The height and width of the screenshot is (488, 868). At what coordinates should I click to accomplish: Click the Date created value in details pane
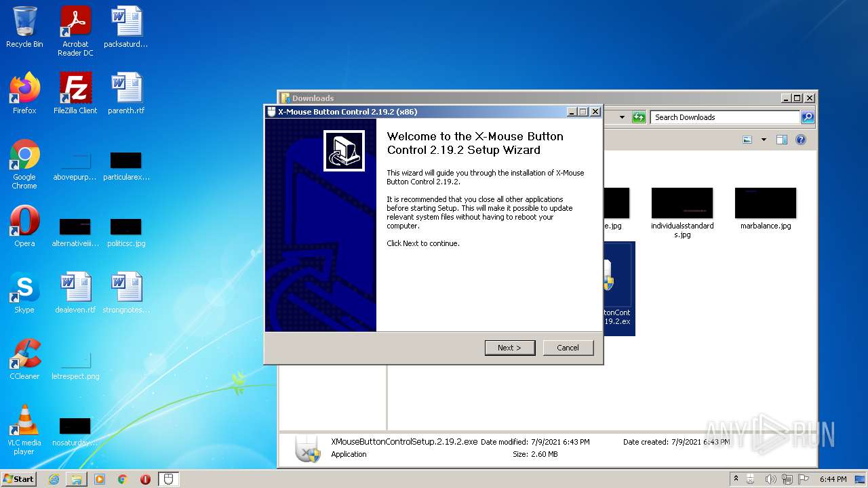pos(701,442)
